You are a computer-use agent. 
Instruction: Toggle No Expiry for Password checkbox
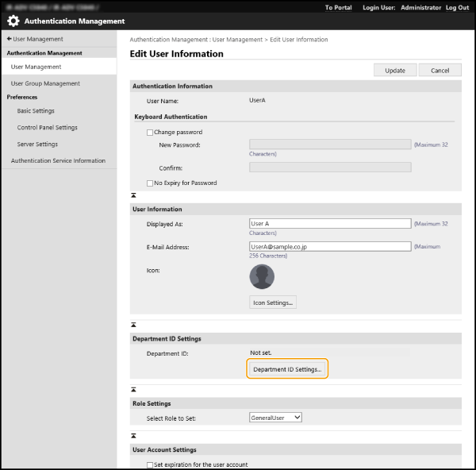(x=150, y=183)
